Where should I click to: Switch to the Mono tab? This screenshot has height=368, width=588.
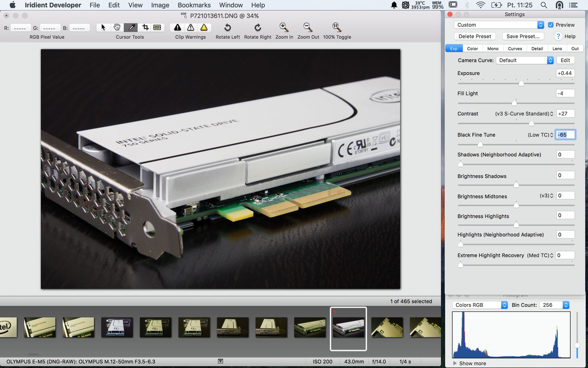click(493, 49)
